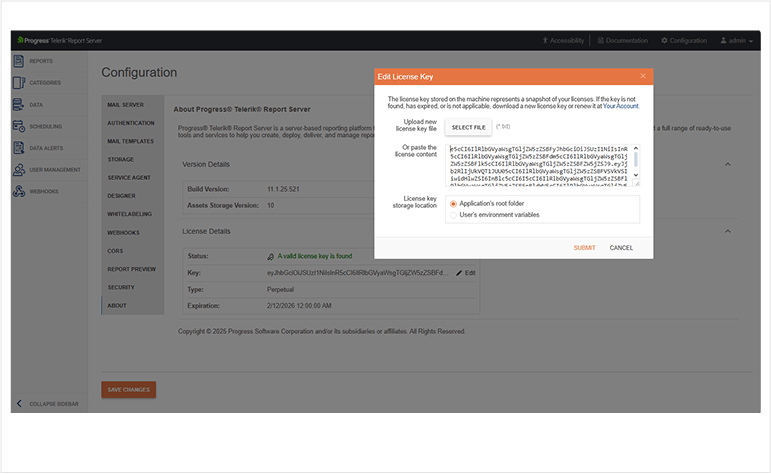
Task: Click the valid license key status icon
Action: tap(270, 256)
